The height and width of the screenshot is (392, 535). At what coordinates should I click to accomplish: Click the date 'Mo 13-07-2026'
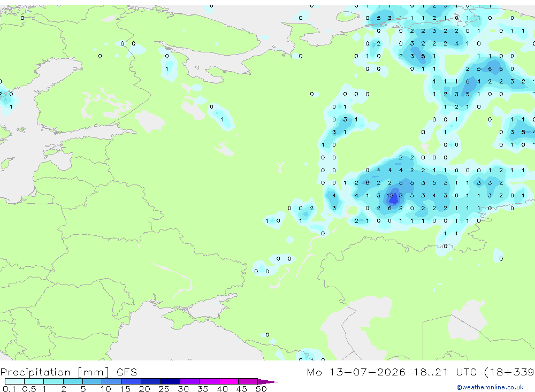click(x=356, y=372)
